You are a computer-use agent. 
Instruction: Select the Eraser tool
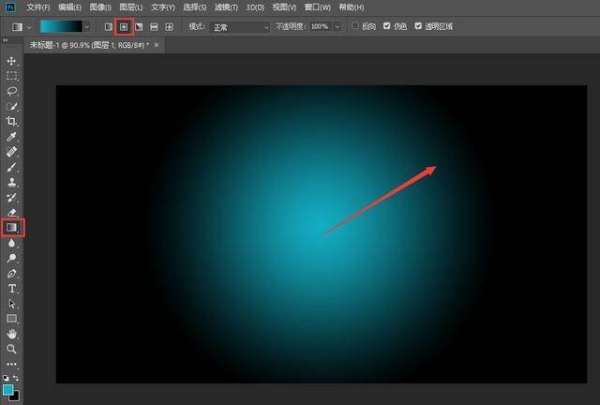[x=12, y=212]
